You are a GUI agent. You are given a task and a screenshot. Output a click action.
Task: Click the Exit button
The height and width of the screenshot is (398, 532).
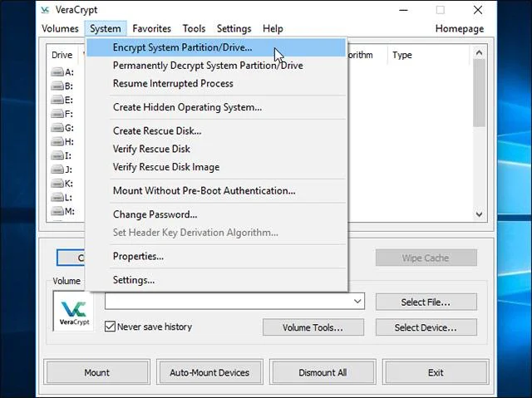point(436,372)
